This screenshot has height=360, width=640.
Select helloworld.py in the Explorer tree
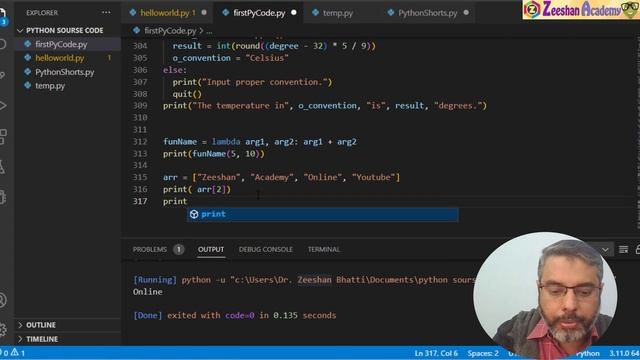coord(67,58)
